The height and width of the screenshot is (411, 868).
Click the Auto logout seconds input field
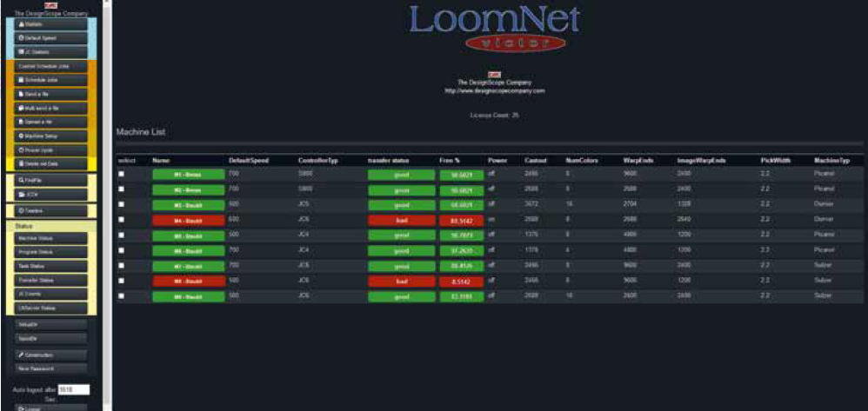point(74,389)
